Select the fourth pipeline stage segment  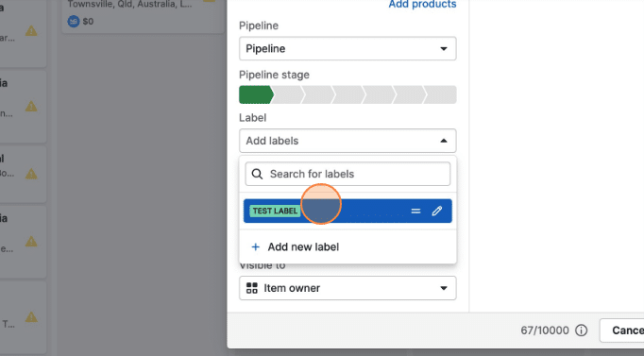click(x=349, y=94)
